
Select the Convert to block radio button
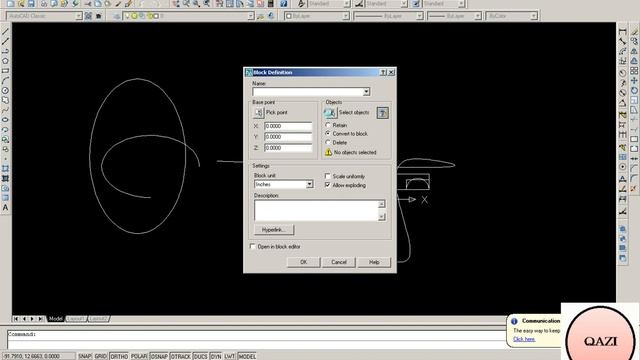click(328, 133)
